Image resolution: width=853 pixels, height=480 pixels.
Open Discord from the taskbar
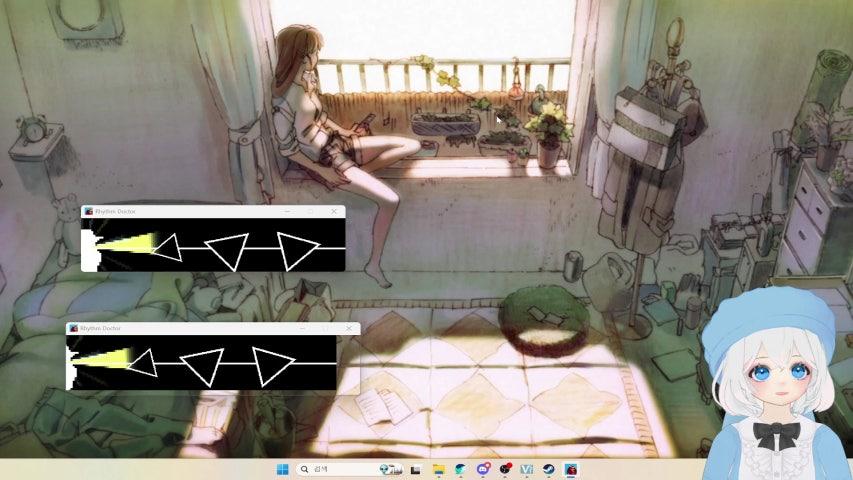point(483,469)
